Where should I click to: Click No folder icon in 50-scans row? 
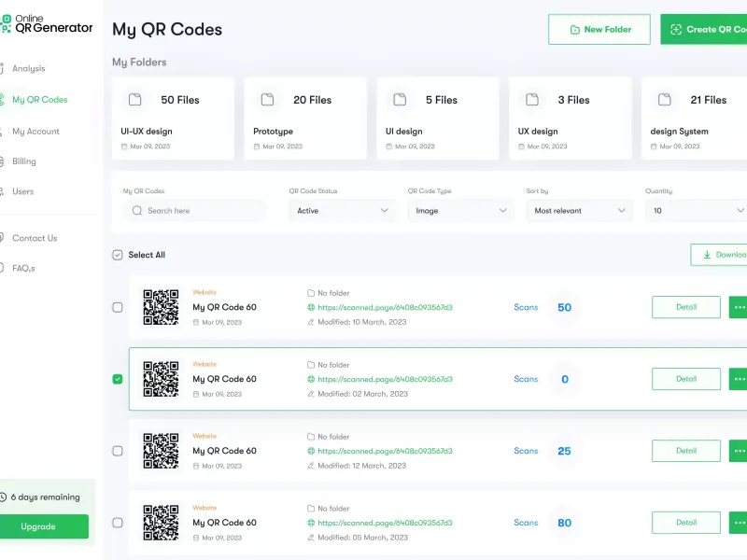coord(311,293)
